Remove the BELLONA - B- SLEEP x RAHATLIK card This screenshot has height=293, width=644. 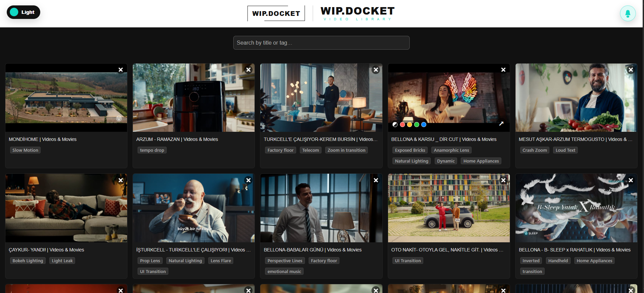631,180
